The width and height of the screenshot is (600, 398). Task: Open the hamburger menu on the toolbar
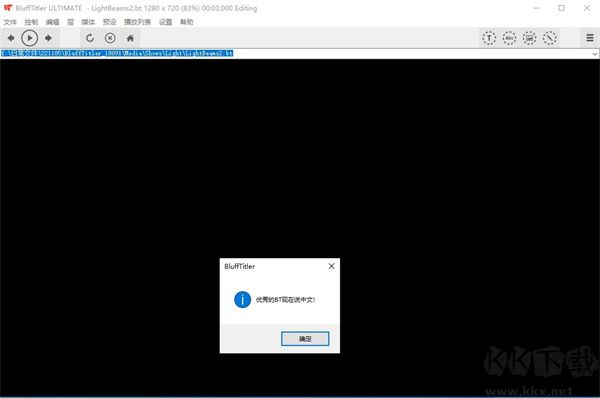click(x=590, y=38)
